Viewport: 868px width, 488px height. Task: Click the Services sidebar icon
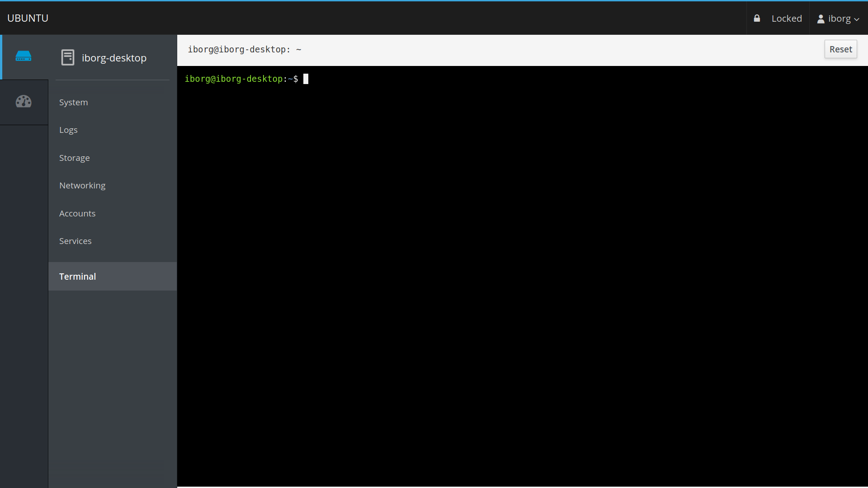coord(75,241)
